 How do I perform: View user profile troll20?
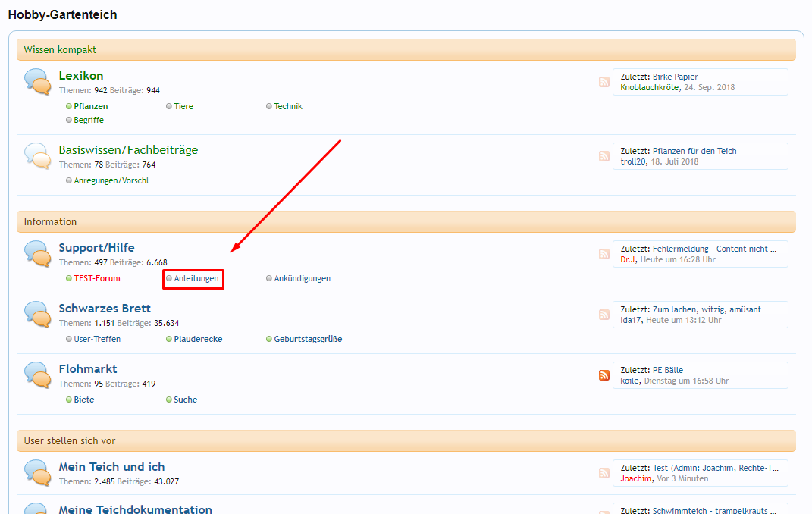(633, 161)
